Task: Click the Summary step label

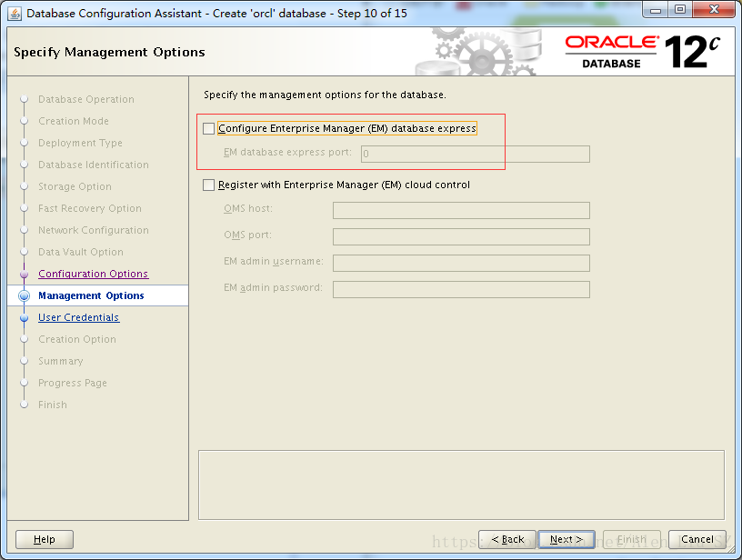Action: click(x=61, y=361)
